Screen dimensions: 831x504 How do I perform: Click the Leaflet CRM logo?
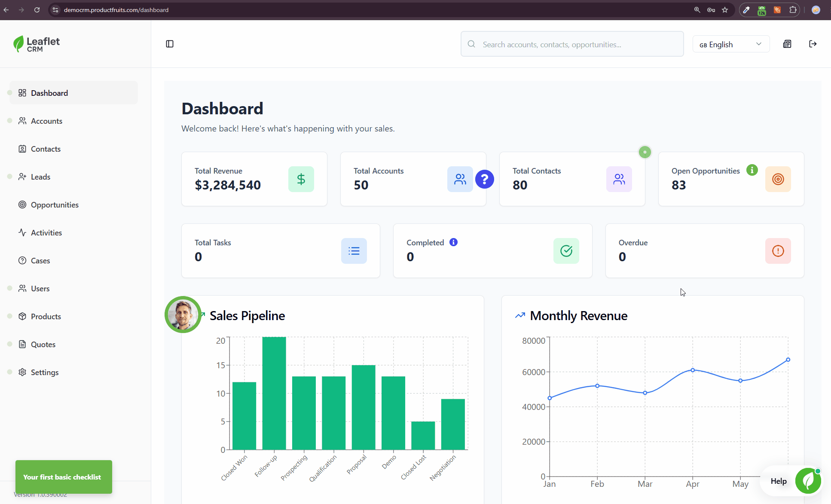coord(37,44)
